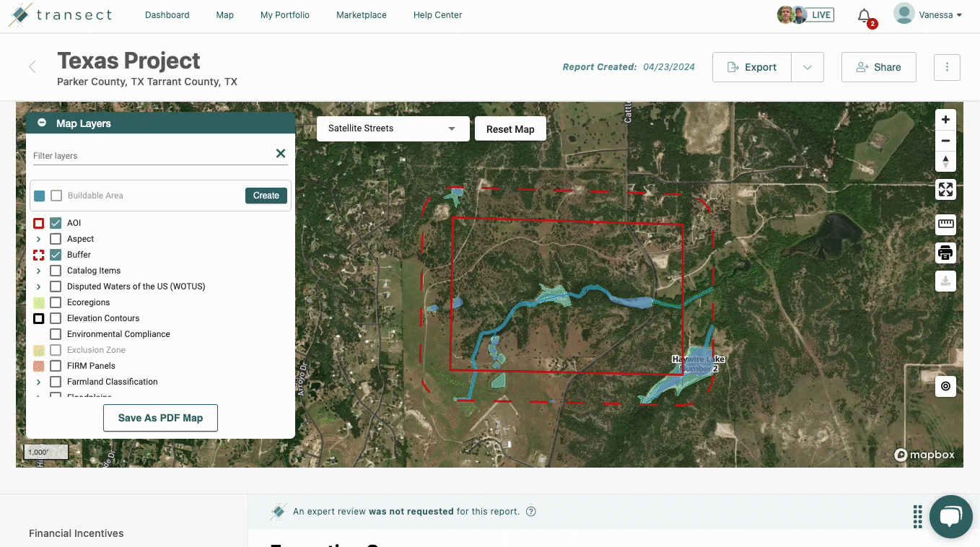Open the Map nav item
Image resolution: width=980 pixels, height=547 pixels.
point(225,14)
